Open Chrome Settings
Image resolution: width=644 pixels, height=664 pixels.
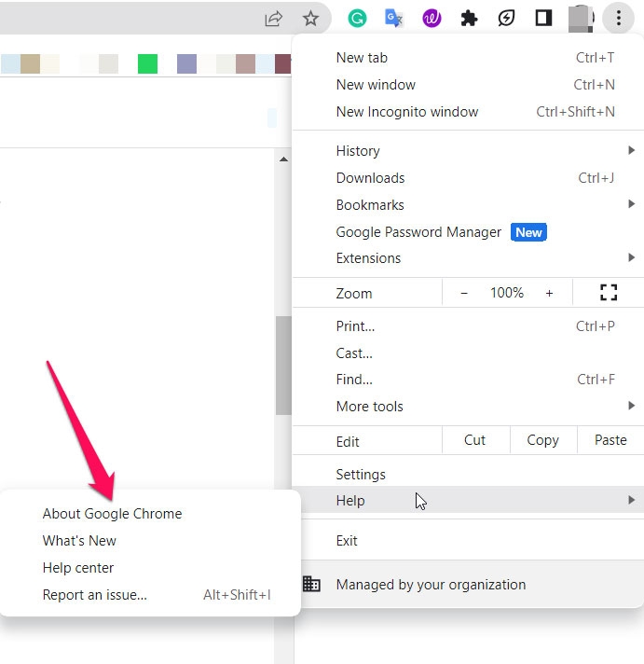point(468,475)
